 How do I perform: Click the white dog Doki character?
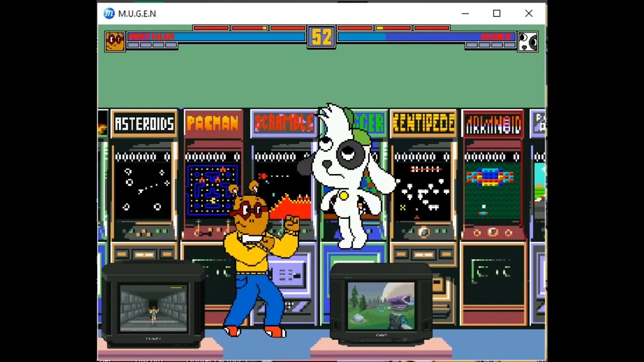347,176
